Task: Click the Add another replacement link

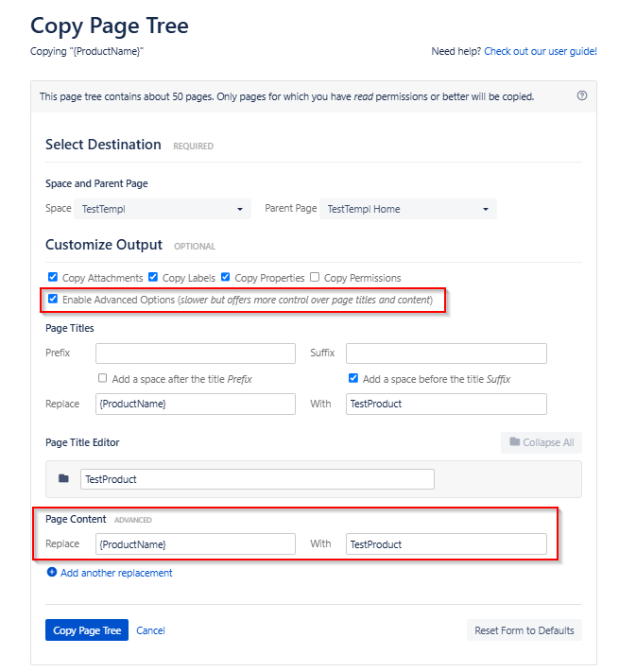Action: pyautogui.click(x=116, y=573)
